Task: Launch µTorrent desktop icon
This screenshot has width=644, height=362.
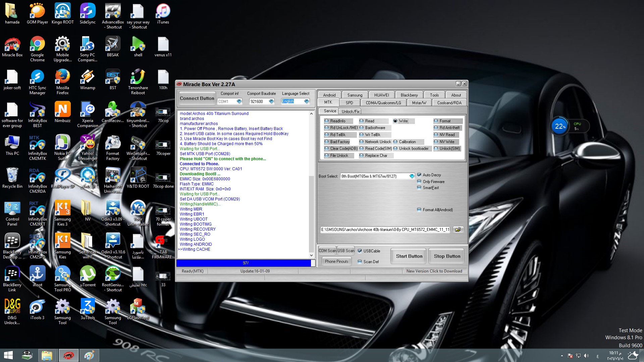Action: 88,277
